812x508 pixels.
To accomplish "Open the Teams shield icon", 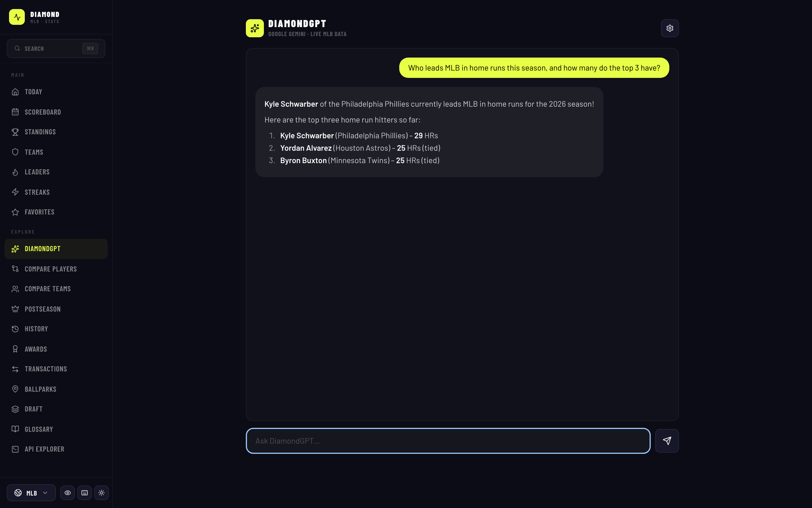I will click(15, 152).
